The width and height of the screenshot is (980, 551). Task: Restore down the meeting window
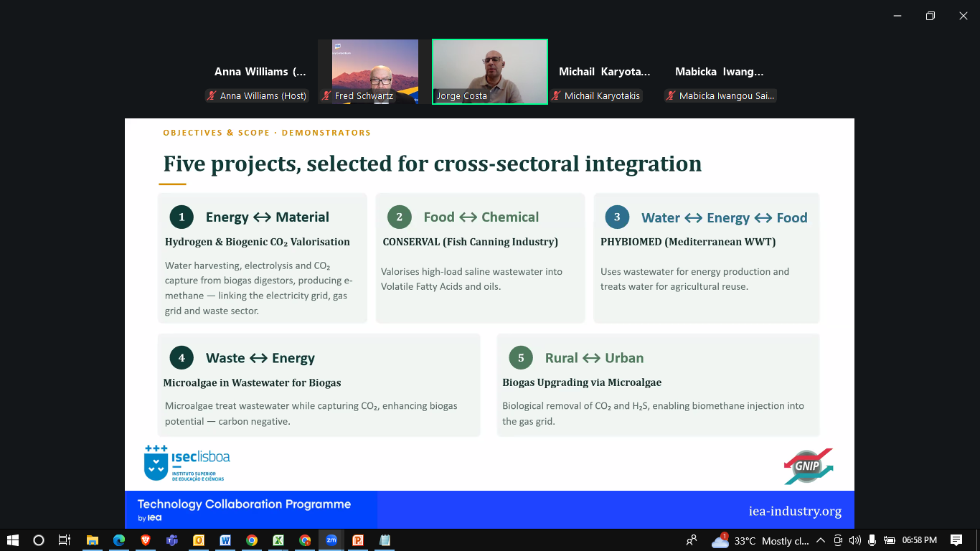930,16
